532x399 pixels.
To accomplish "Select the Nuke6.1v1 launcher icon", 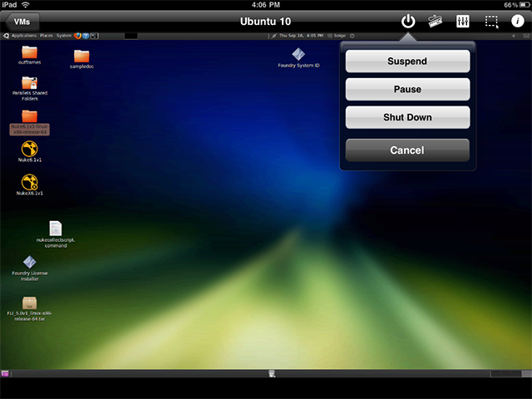I will coord(30,151).
